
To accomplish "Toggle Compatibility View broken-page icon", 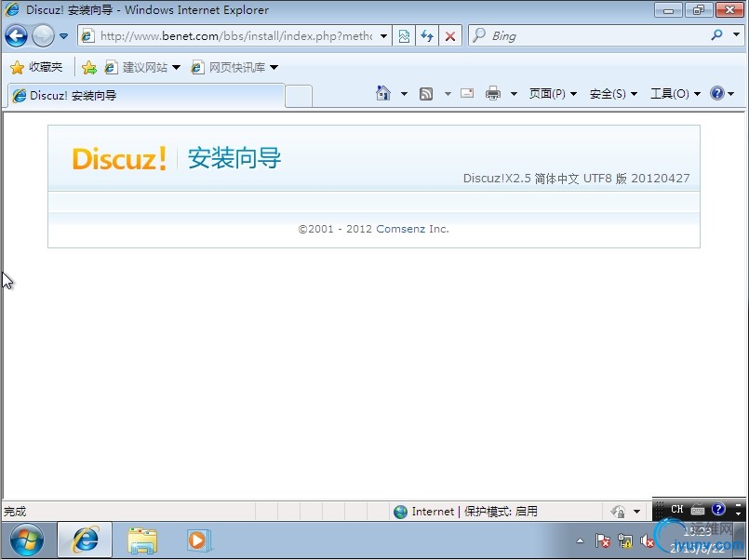I will tap(404, 35).
